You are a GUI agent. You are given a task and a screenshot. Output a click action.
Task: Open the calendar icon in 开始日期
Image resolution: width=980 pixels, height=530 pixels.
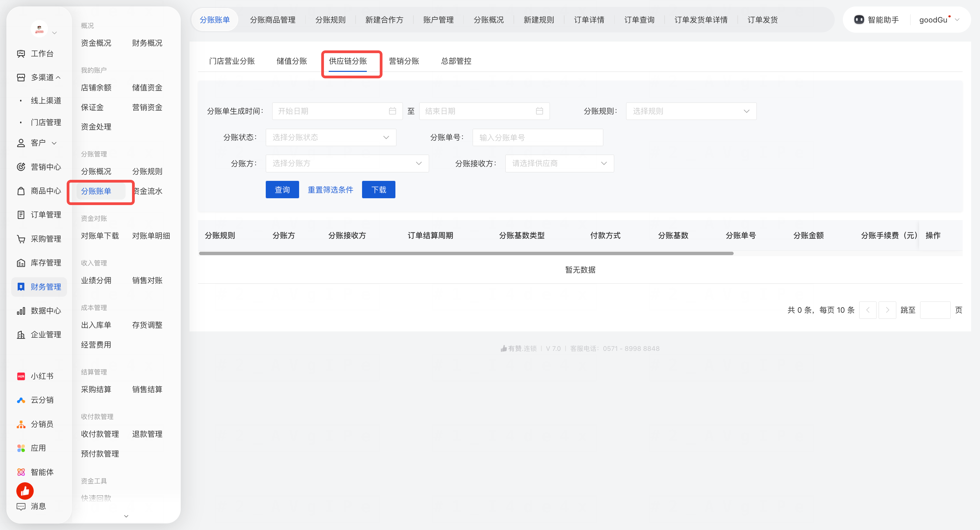tap(392, 111)
